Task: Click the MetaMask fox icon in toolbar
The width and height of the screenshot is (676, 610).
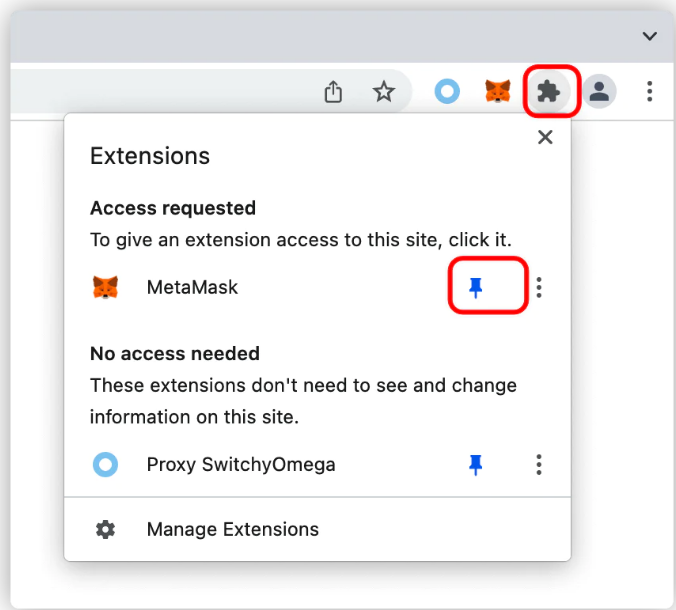Action: pos(498,91)
